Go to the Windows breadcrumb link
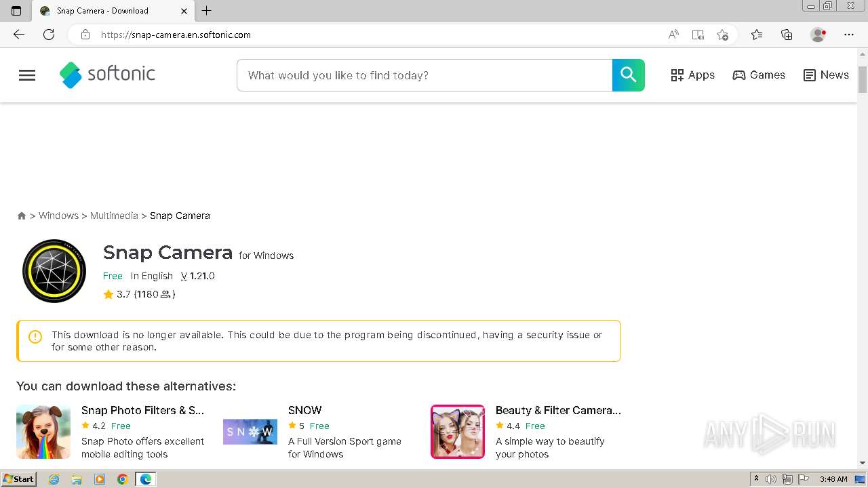 click(x=58, y=216)
